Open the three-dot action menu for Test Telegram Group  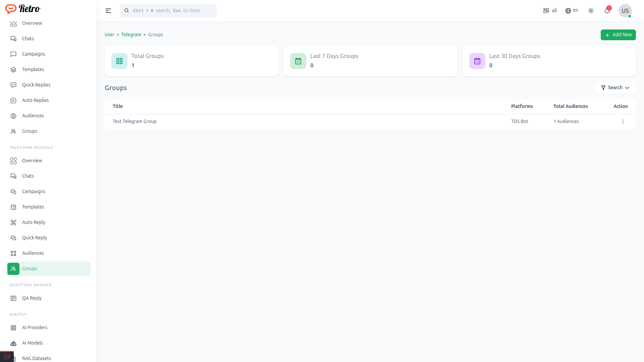pos(623,122)
